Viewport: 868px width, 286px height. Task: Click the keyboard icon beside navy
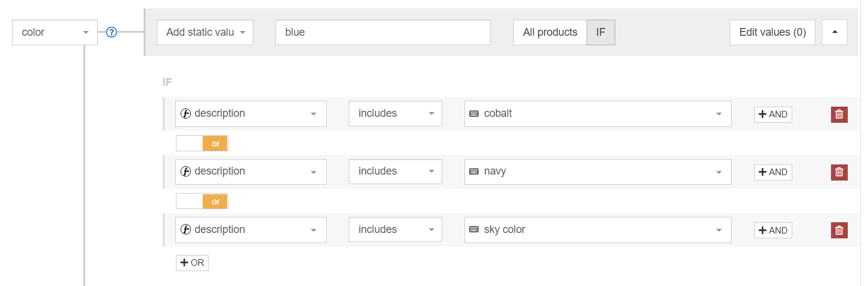point(474,172)
